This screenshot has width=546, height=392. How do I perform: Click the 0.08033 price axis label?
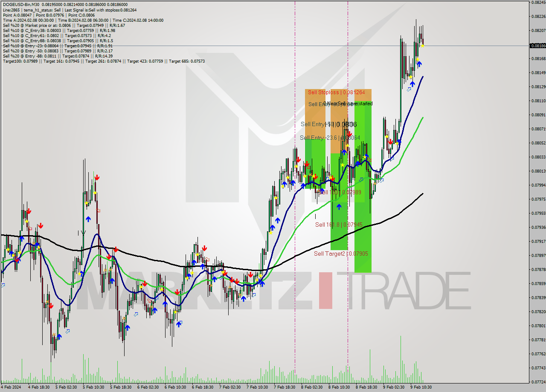point(538,157)
